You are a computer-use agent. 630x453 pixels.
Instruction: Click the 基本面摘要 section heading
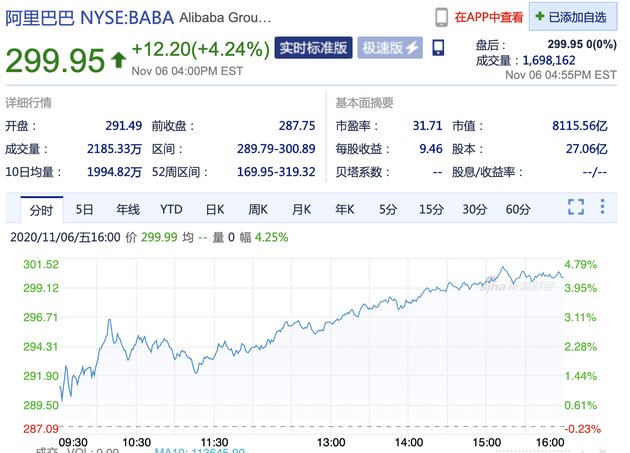click(364, 103)
